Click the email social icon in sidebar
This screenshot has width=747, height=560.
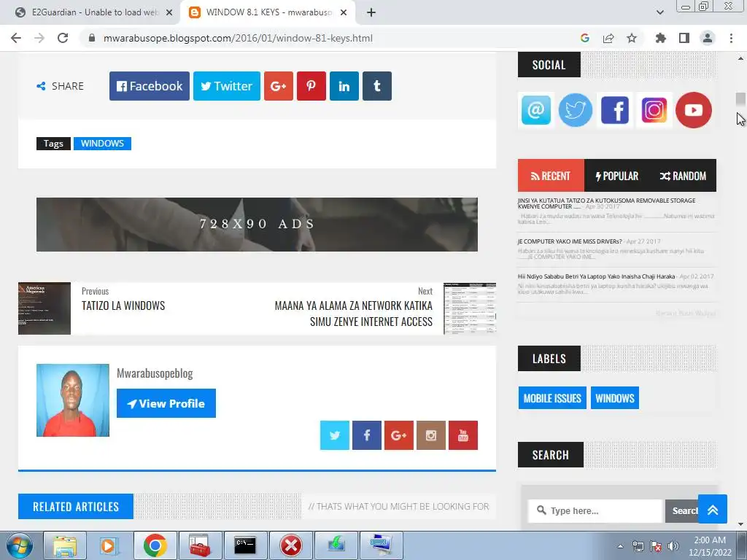(x=536, y=110)
